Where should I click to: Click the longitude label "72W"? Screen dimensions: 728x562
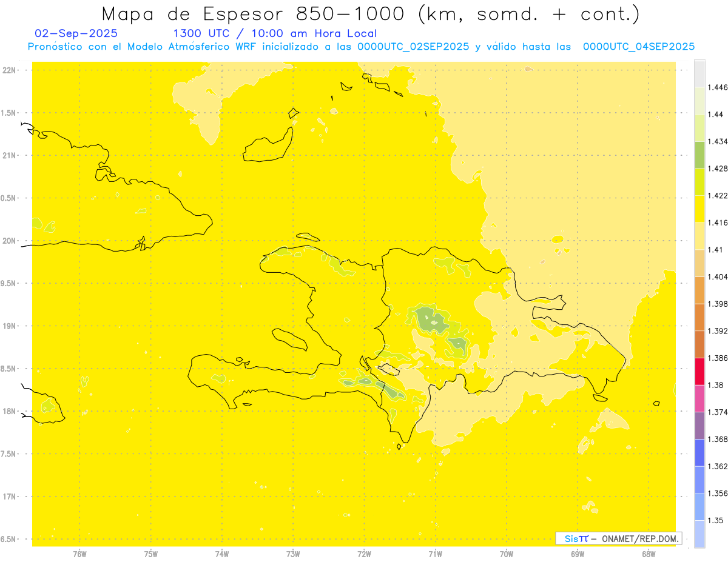point(364,554)
